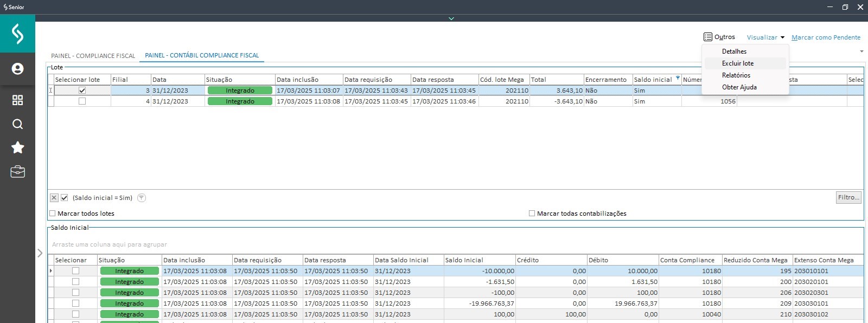
Task: Remove filter with the X button
Action: pos(54,198)
